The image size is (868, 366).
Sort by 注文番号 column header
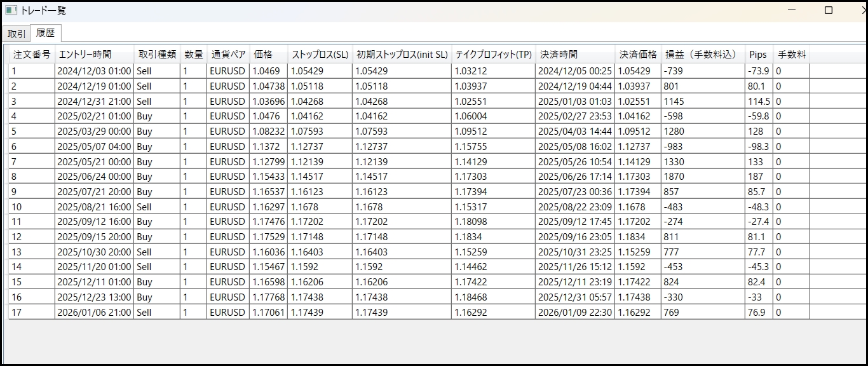point(32,55)
